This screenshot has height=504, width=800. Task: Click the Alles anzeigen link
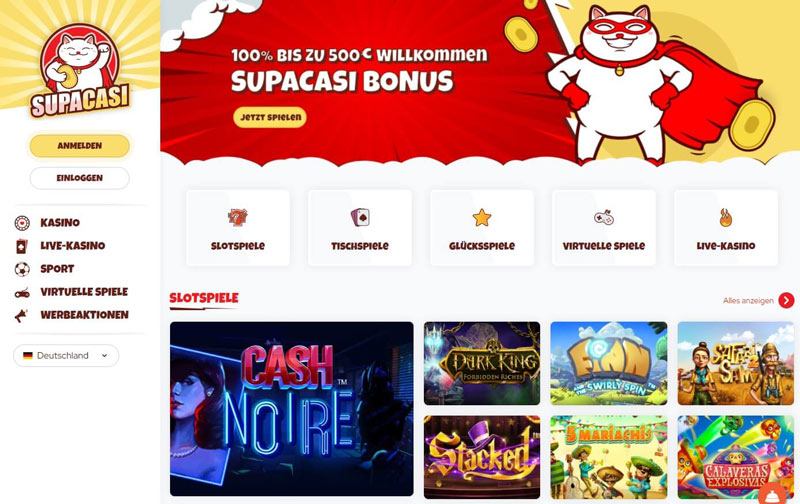748,301
